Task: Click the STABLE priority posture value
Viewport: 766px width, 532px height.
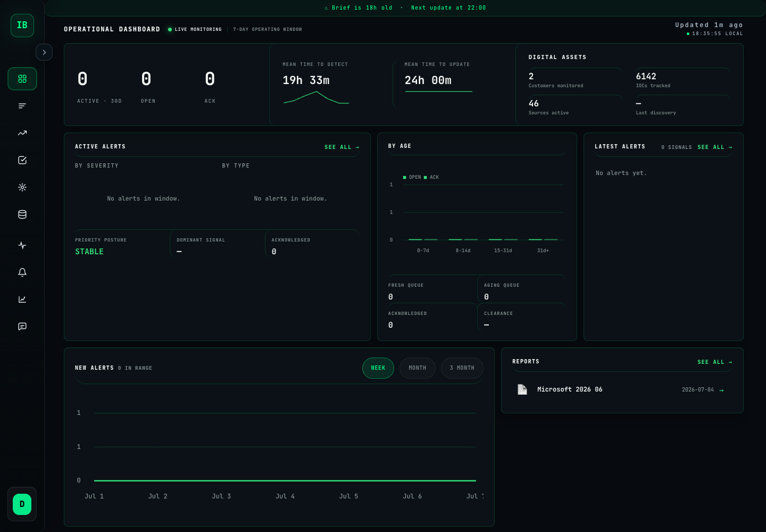Action: coord(89,252)
